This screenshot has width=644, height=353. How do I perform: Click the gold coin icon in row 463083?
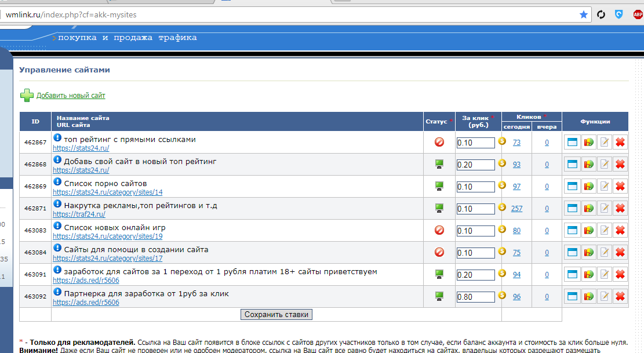(502, 230)
